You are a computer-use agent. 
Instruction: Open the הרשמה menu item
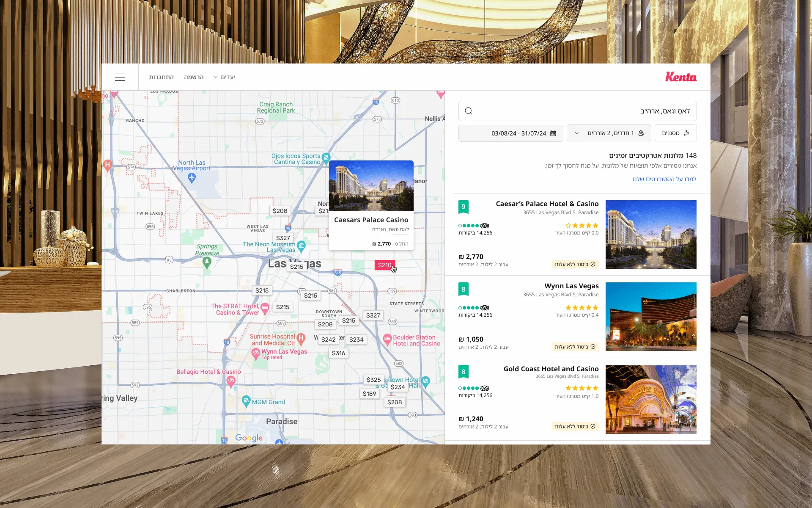pos(194,77)
